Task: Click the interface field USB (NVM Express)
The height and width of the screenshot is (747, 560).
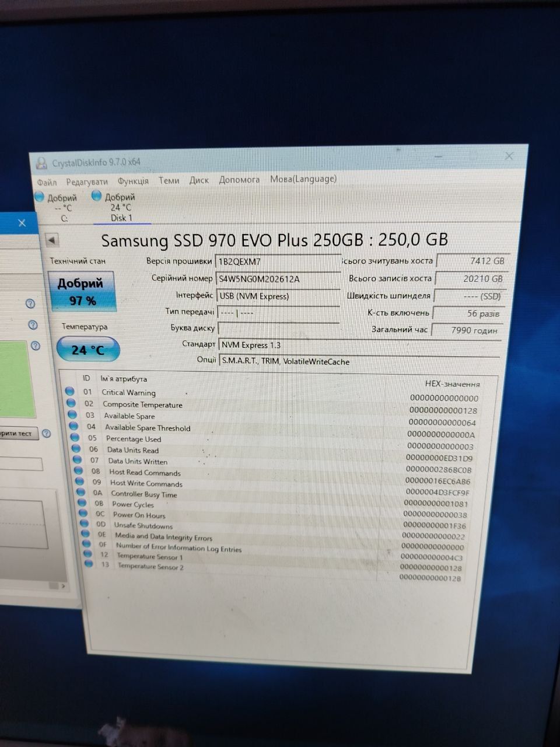Action: pos(278,296)
